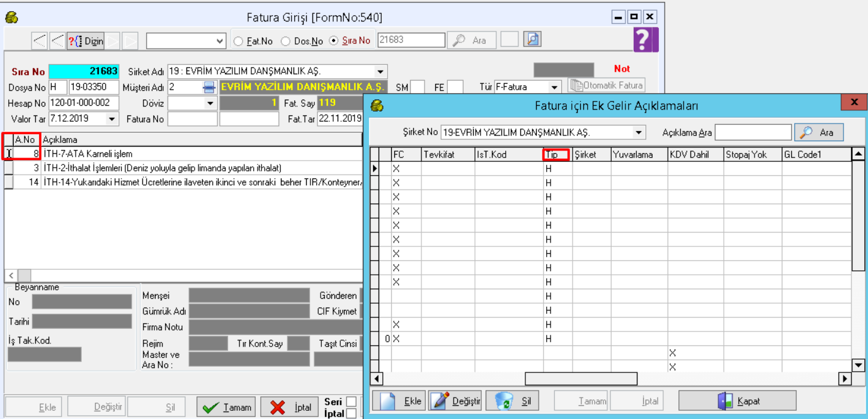Screen dimensions: 868x419
Task: Click the KDV Dahil column header
Action: [696, 154]
